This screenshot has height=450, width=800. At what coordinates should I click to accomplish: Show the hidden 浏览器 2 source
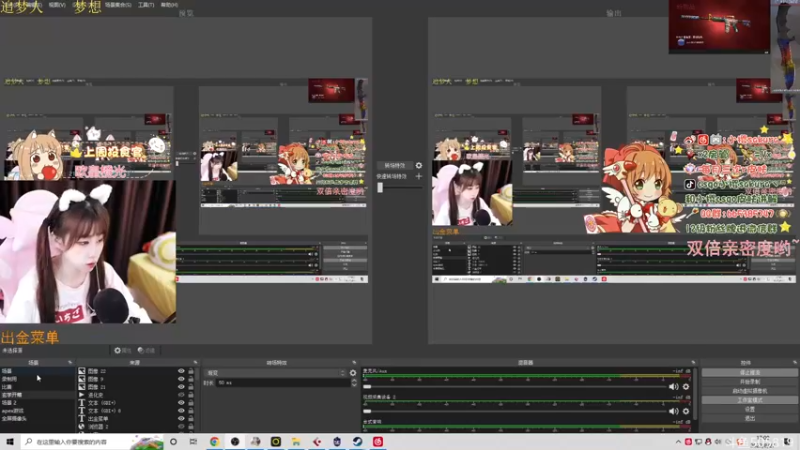click(181, 426)
